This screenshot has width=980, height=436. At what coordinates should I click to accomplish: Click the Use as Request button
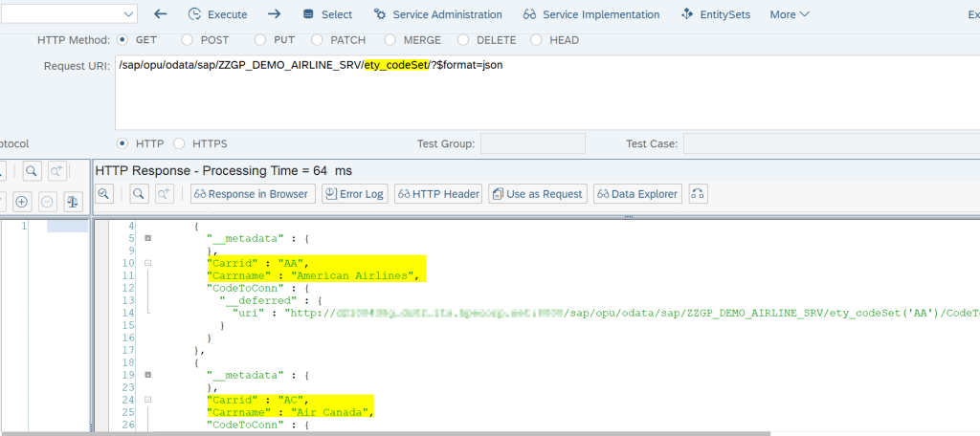(537, 194)
